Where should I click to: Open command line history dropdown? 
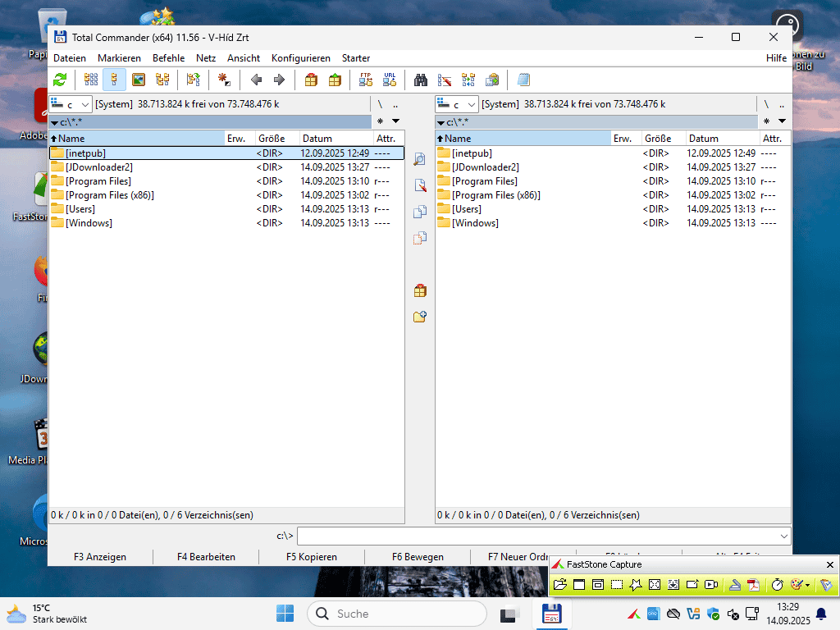783,536
